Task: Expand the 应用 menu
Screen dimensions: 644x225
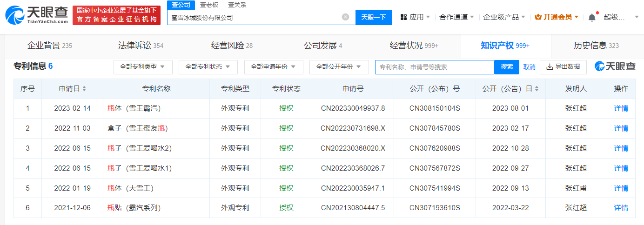Action: click(x=416, y=17)
